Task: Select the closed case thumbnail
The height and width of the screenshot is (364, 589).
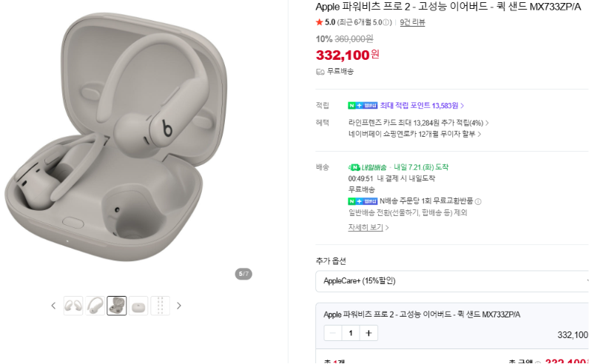Action: click(138, 306)
